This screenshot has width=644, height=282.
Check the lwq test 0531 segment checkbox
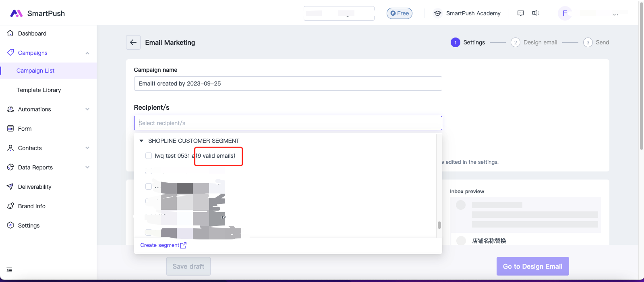click(x=149, y=156)
